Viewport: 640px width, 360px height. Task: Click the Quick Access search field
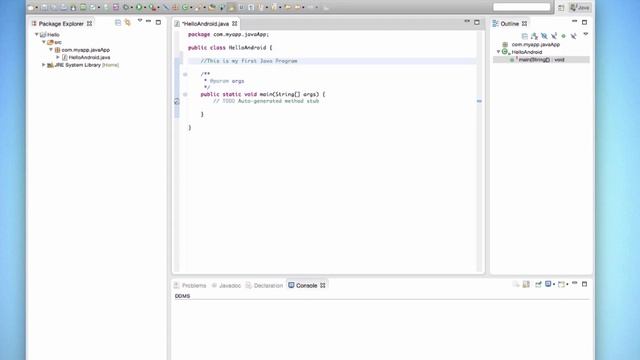[522, 7]
